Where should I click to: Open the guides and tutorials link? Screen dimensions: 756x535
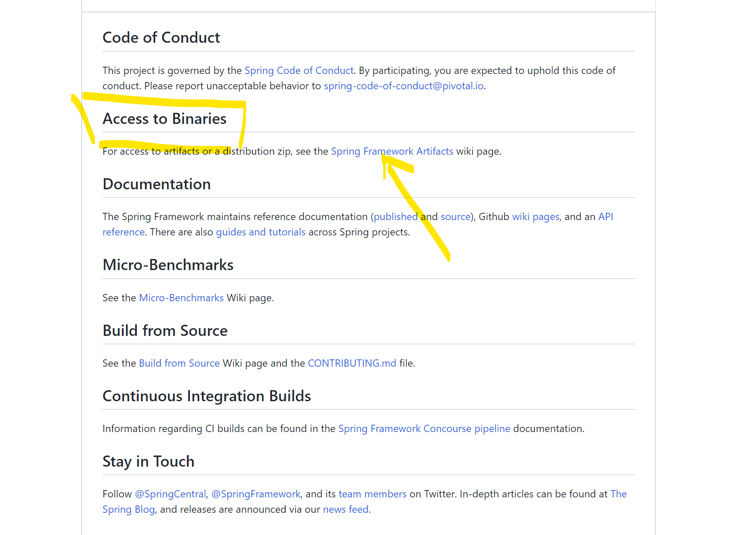(x=261, y=232)
